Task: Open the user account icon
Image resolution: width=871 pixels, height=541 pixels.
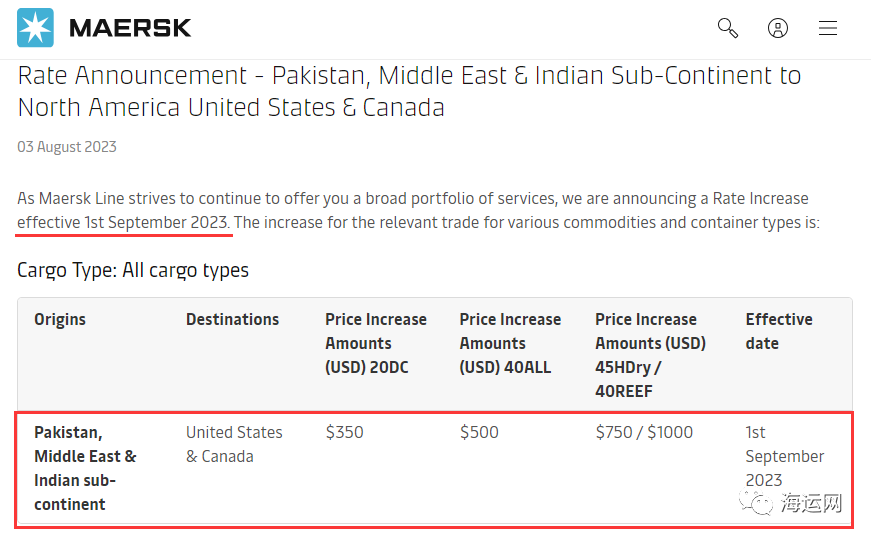Action: [x=778, y=28]
